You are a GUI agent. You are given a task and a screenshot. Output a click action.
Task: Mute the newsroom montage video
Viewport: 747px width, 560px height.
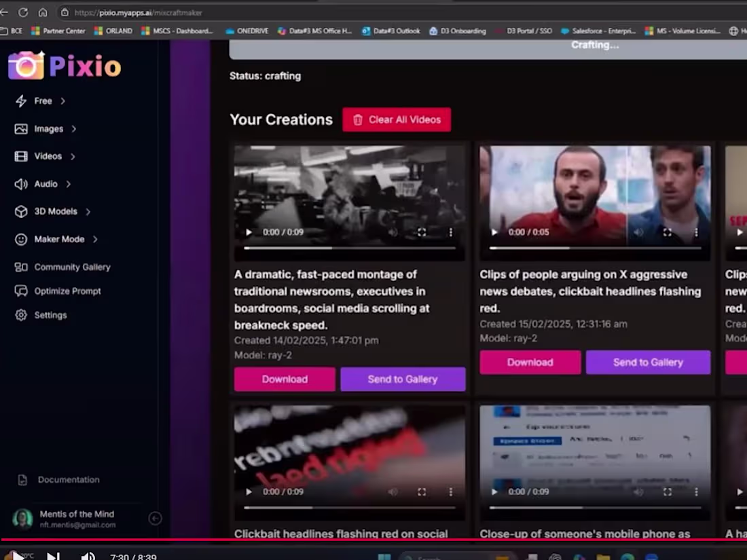point(393,232)
